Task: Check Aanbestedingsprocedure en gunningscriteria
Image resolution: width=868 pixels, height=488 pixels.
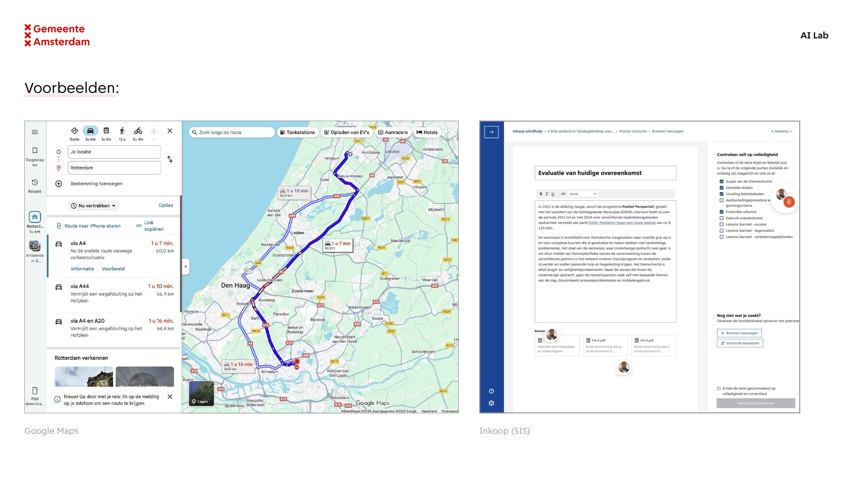Action: pyautogui.click(x=722, y=200)
